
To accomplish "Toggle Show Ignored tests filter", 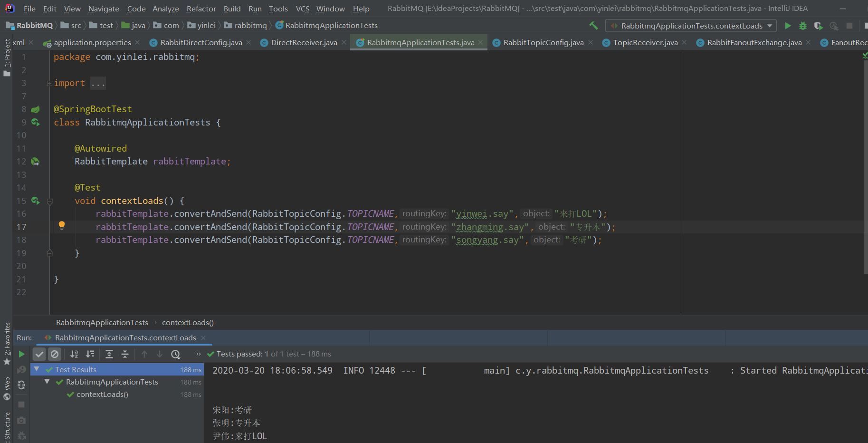I will (x=55, y=354).
